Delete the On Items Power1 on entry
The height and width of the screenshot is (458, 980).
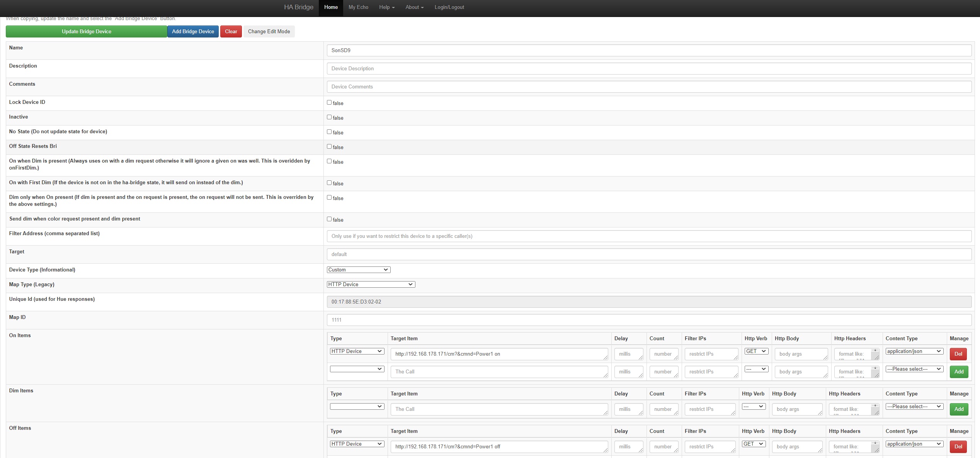tap(958, 354)
